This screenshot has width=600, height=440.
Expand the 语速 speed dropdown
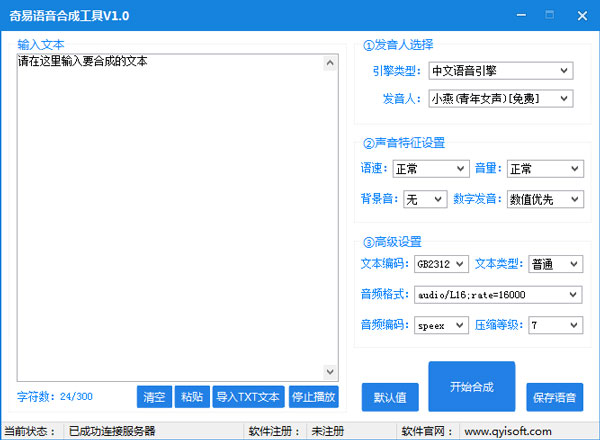431,169
